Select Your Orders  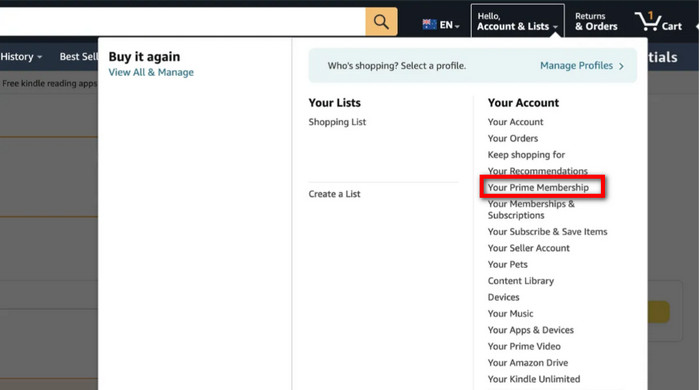[512, 138]
